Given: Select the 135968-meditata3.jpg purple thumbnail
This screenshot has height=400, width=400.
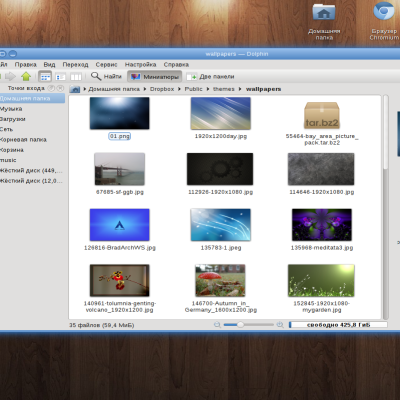Looking at the screenshot, I should click(322, 225).
